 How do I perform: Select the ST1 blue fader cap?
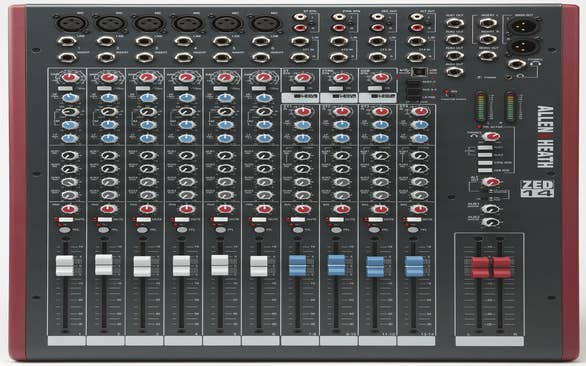[x=297, y=265]
